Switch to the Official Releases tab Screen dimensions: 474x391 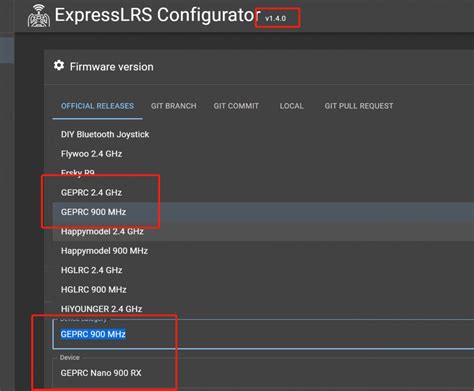[97, 106]
